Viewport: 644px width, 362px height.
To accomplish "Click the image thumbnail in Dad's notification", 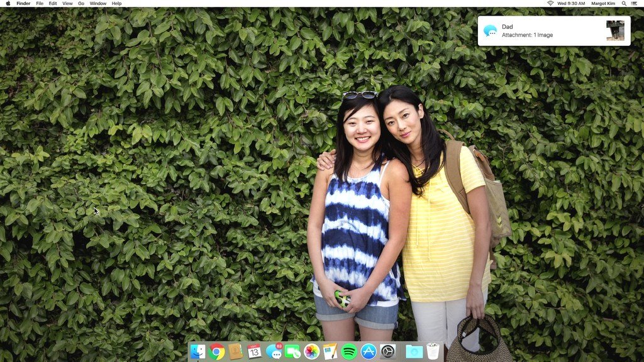I will [x=615, y=31].
